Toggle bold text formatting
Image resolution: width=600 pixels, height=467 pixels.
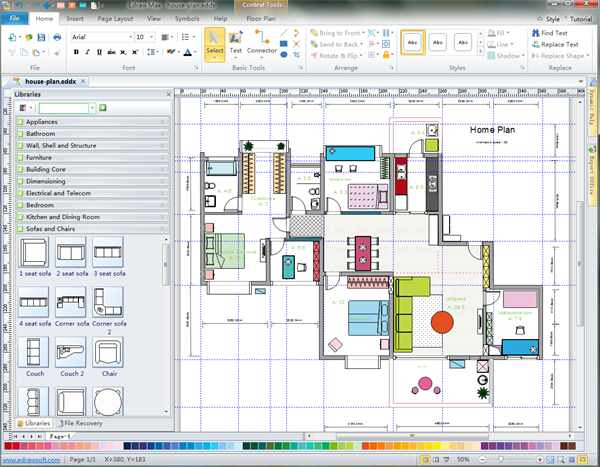click(x=78, y=52)
